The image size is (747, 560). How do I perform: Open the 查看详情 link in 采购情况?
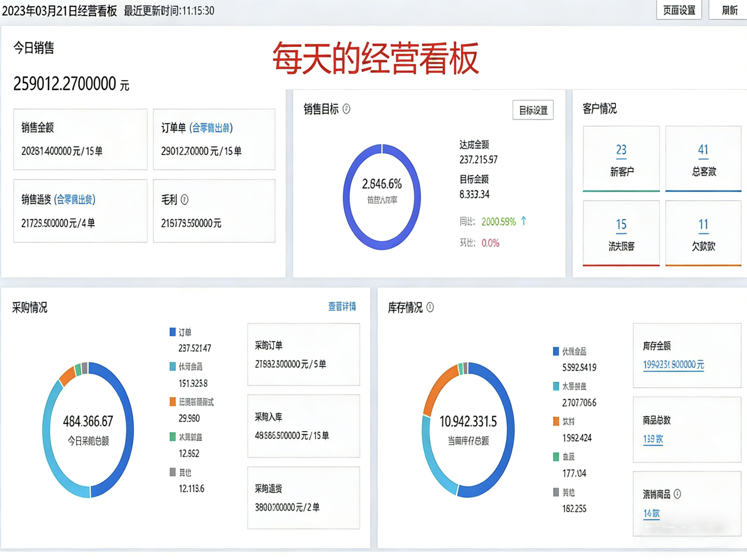tap(342, 306)
